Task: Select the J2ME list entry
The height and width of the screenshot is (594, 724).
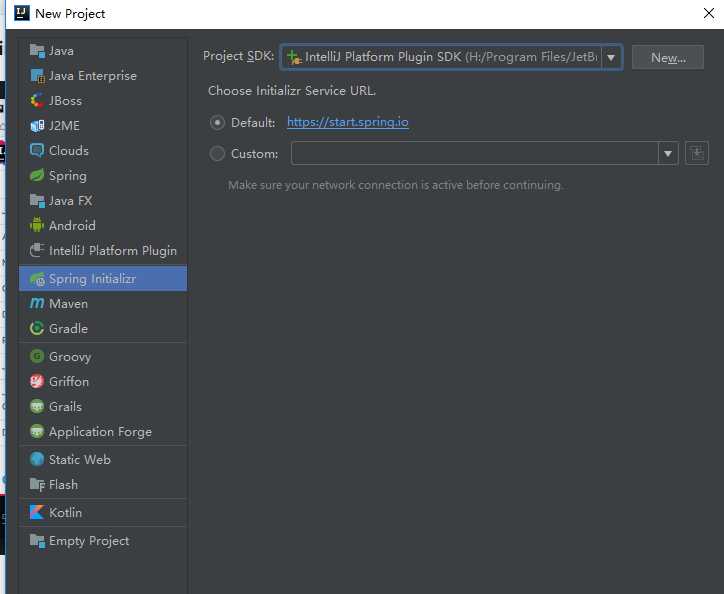Action: (x=103, y=125)
